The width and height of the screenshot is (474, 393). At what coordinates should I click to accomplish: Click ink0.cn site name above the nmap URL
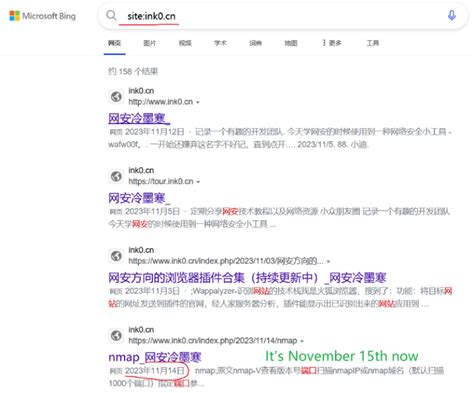[x=141, y=330]
